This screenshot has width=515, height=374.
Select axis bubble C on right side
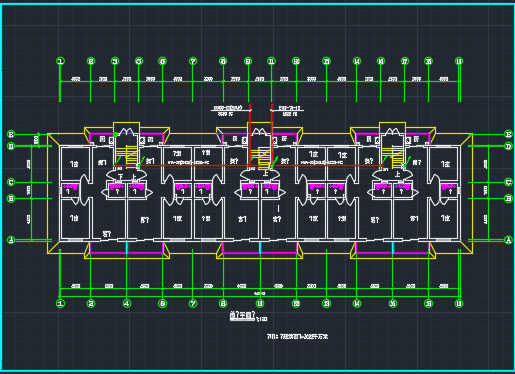(508, 182)
